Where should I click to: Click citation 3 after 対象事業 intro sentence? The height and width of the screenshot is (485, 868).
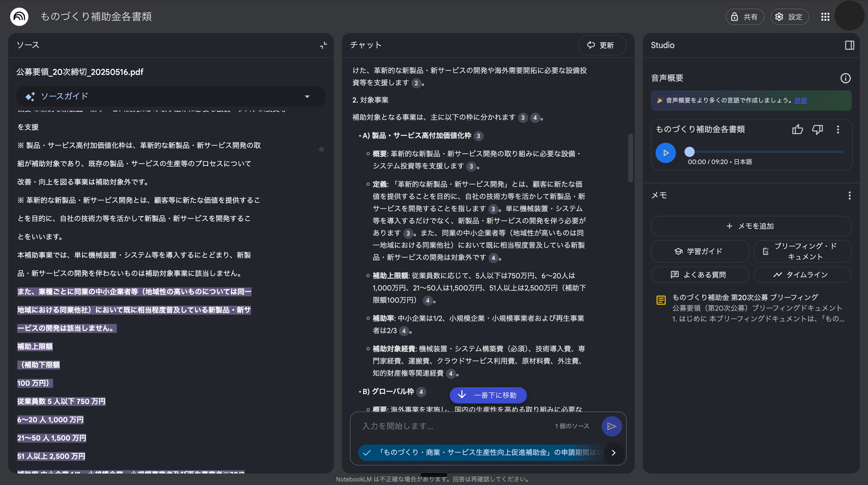(x=523, y=118)
